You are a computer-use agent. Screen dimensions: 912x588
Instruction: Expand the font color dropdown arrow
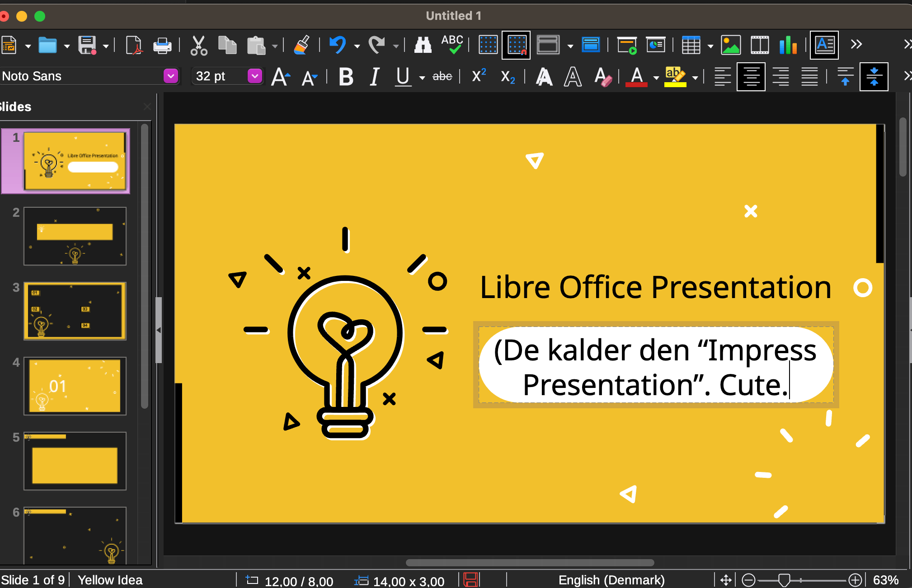tap(656, 78)
